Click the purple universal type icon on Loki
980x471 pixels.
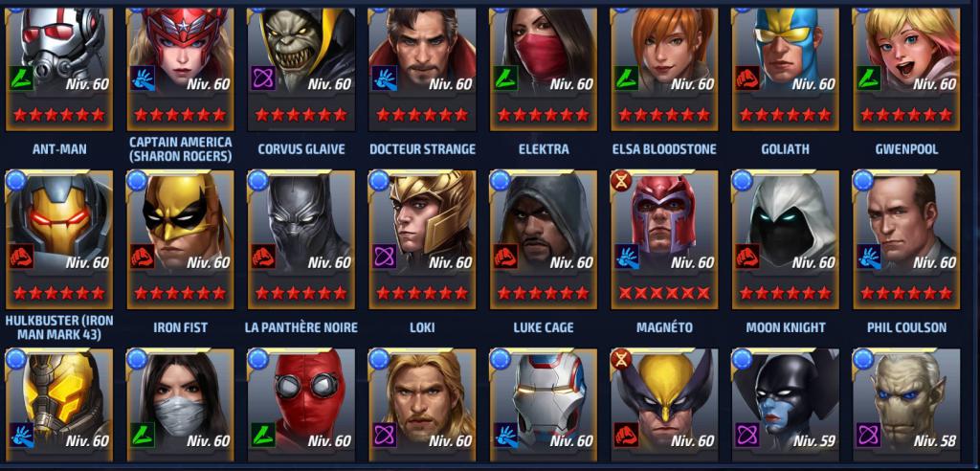[385, 257]
